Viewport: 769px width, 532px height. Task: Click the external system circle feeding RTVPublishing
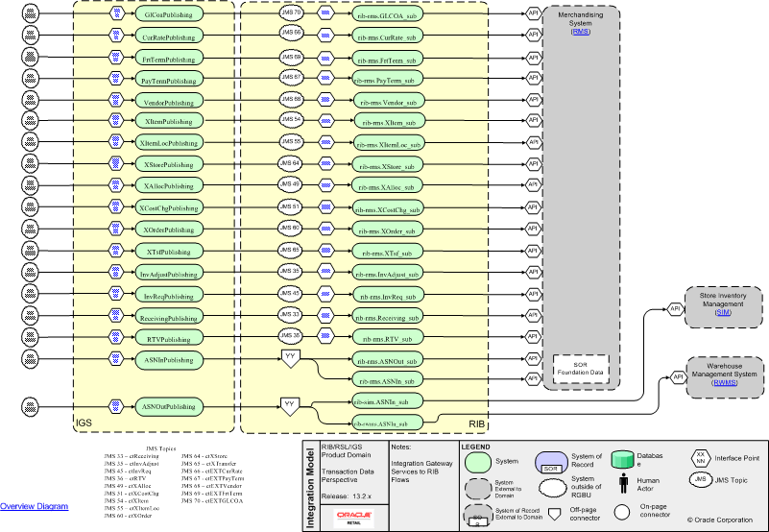tap(31, 337)
